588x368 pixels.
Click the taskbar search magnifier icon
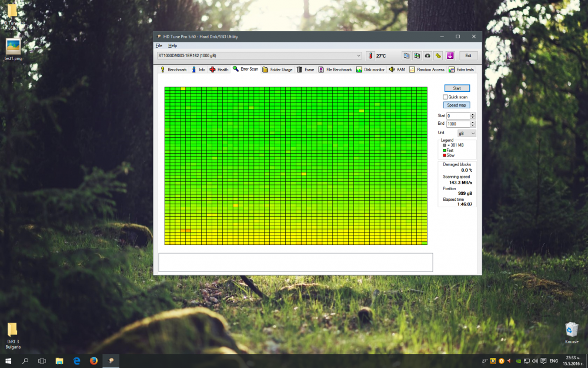click(x=25, y=361)
